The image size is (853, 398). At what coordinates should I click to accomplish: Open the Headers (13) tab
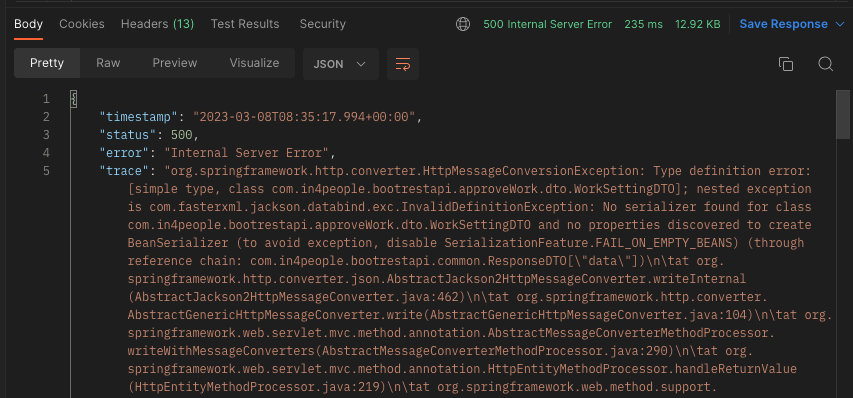(157, 24)
